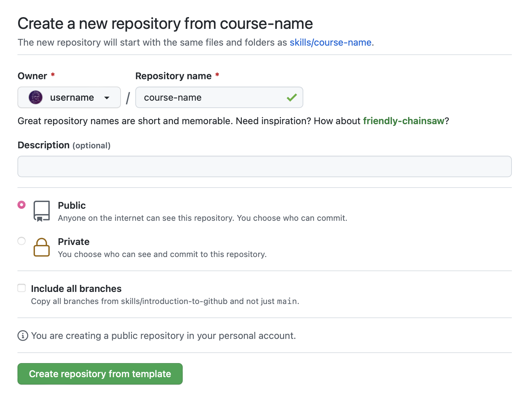Click the Private lock icon

[x=42, y=247]
